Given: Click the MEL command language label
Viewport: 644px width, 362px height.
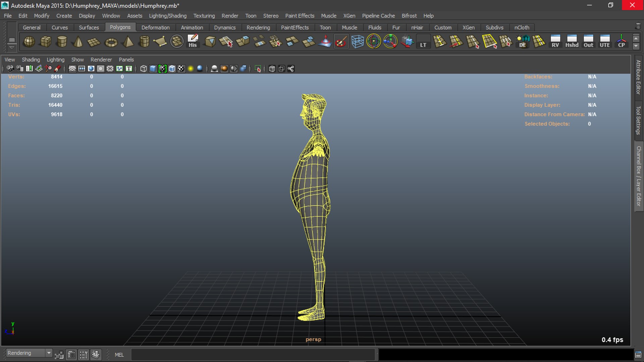Looking at the screenshot, I should point(119,355).
